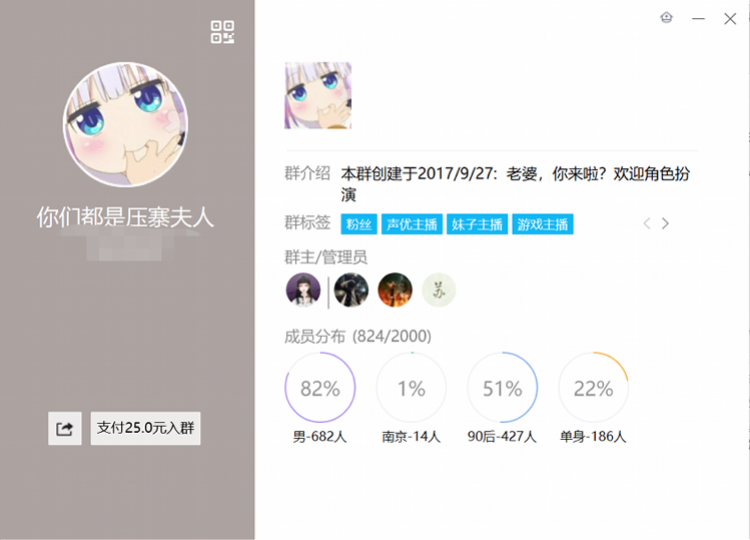Click the 82% male distribution ring
This screenshot has height=540, width=750.
pyautogui.click(x=320, y=388)
